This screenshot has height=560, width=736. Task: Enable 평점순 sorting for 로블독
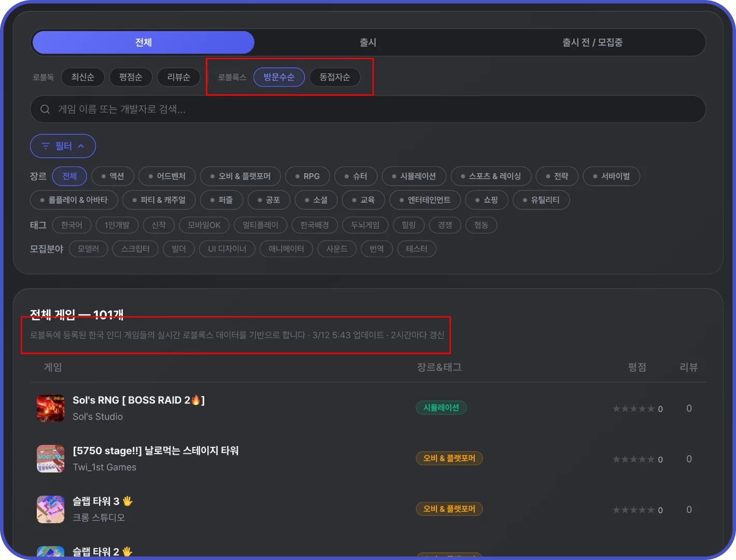click(131, 77)
